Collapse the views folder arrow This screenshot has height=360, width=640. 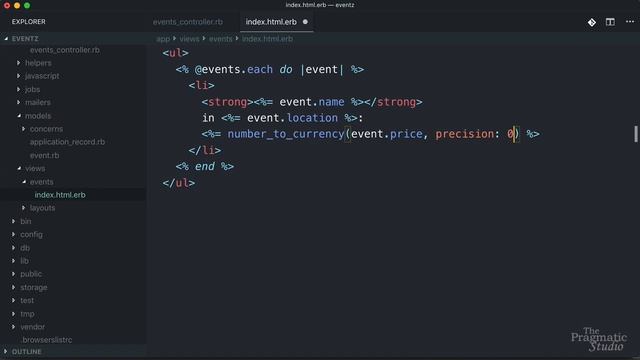pyautogui.click(x=19, y=168)
